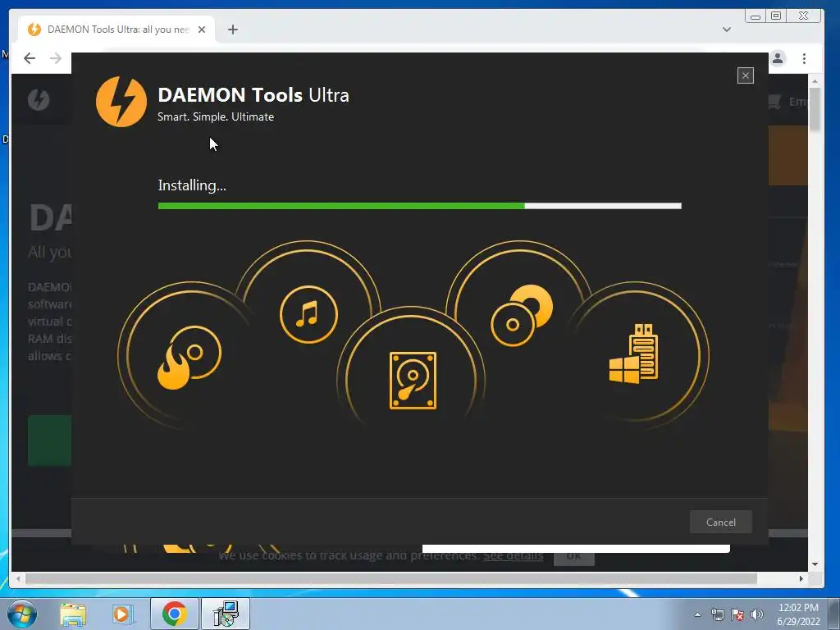This screenshot has width=840, height=630.
Task: Click the Installing... status text
Action: [x=192, y=185]
